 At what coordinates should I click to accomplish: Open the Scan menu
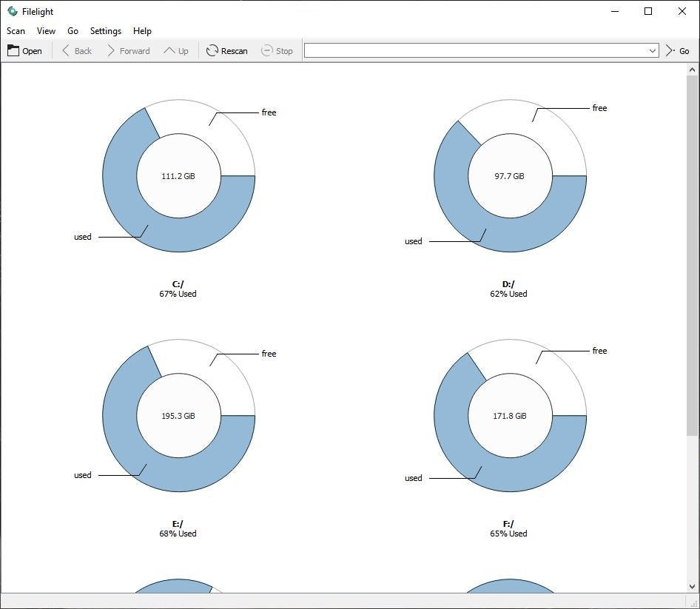pos(16,31)
